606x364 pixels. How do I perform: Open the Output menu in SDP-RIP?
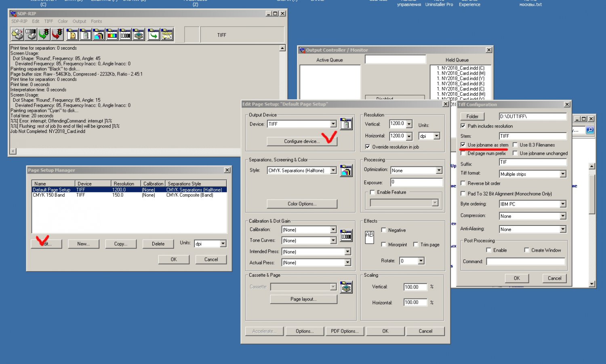(x=79, y=21)
